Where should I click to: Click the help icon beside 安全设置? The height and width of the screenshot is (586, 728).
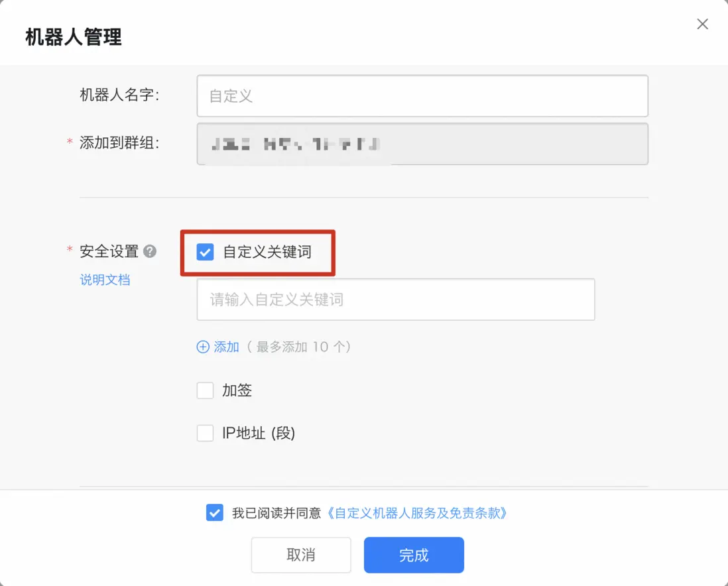(151, 251)
